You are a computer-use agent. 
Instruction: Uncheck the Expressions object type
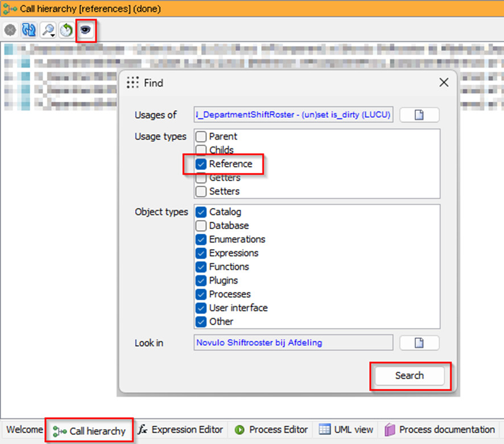coord(201,253)
